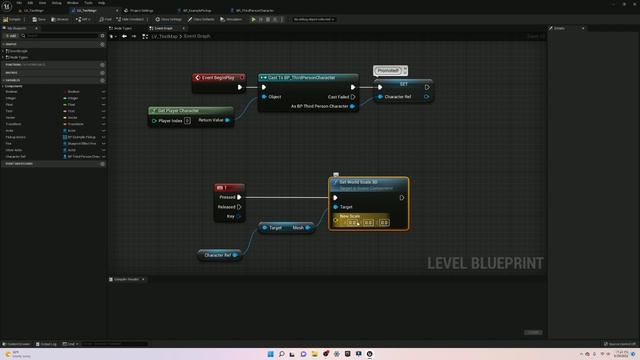Switch to the Project Settings tab
The image size is (640, 360).
pos(139,11)
